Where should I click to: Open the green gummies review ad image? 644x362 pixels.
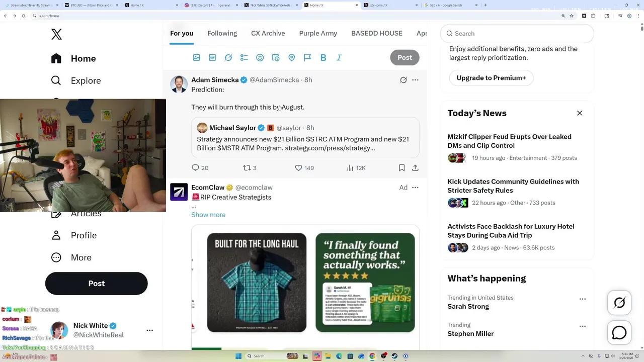tap(365, 282)
